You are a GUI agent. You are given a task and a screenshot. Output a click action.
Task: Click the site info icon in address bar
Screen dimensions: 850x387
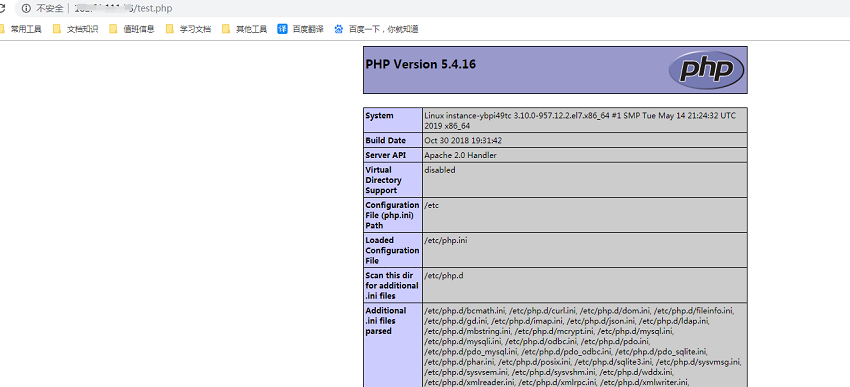(x=26, y=9)
